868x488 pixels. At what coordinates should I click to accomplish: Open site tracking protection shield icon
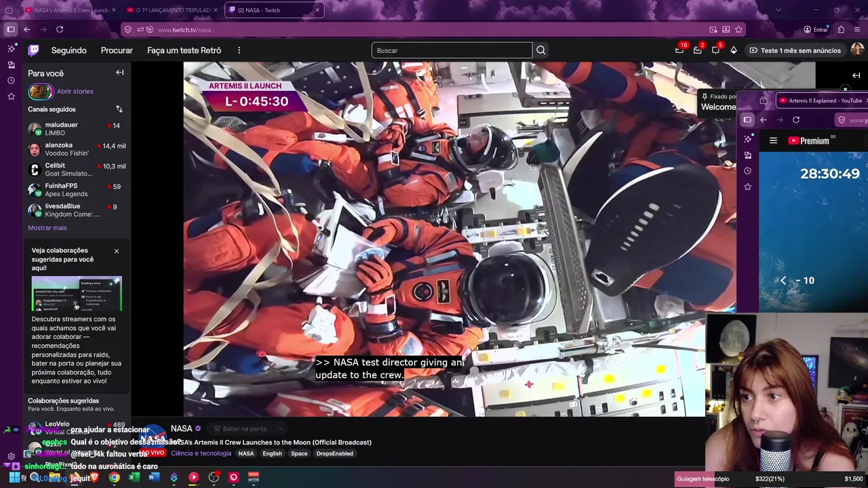pyautogui.click(x=127, y=30)
